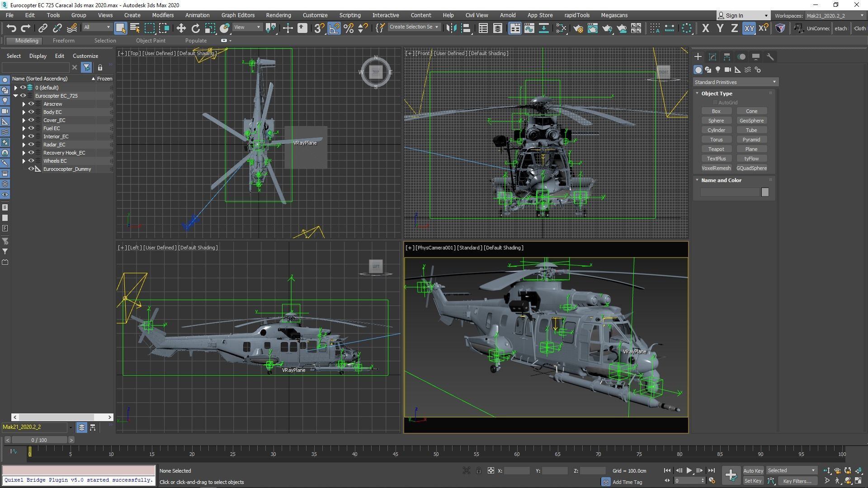Click the Play Animation button
The image size is (868, 488).
(689, 470)
